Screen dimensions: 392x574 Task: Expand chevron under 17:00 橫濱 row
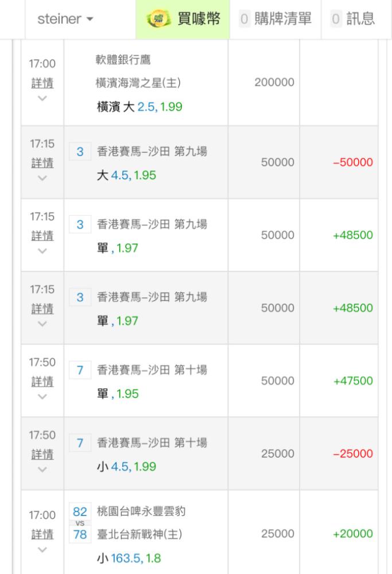(x=42, y=98)
